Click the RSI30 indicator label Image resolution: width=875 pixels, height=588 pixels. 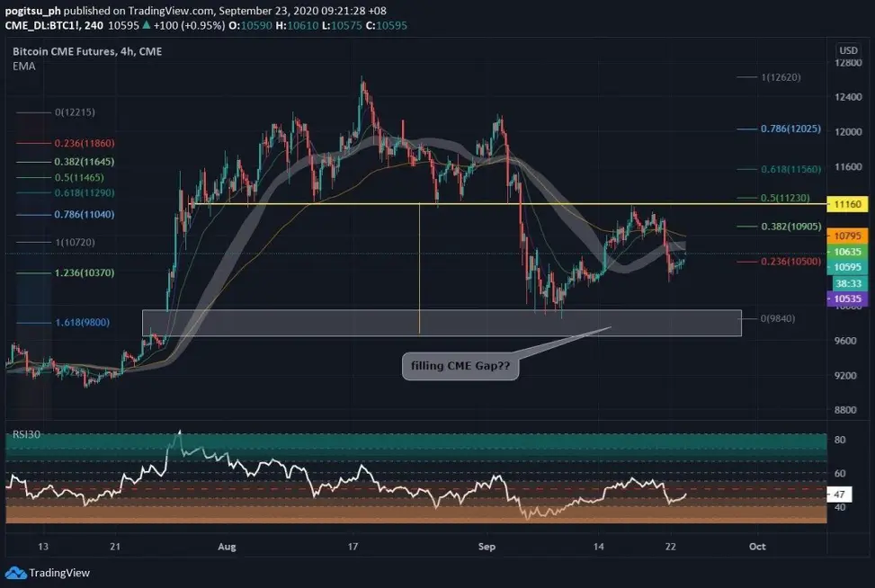pos(26,434)
